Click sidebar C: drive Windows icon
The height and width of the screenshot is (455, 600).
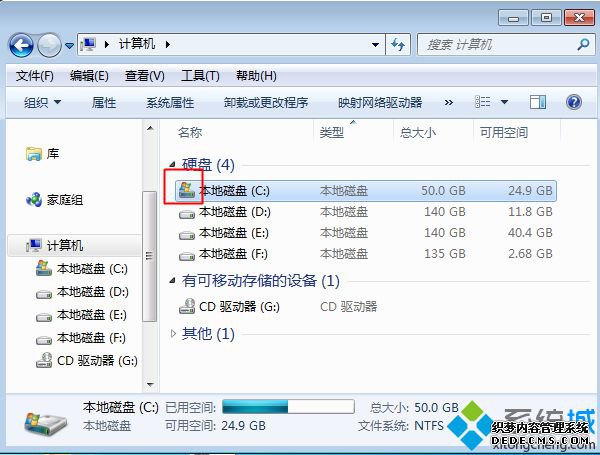(44, 268)
